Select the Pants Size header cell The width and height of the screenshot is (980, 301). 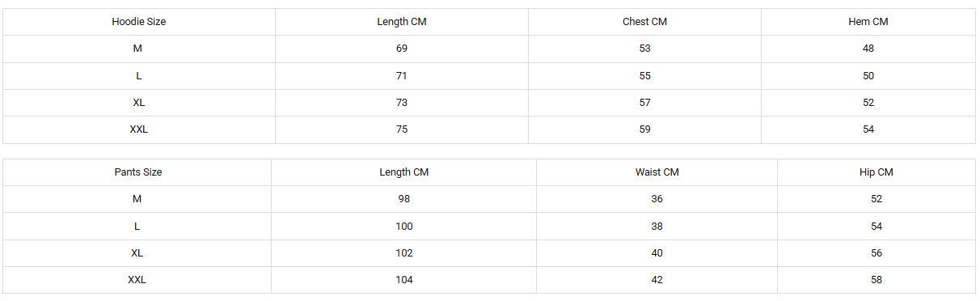(x=137, y=172)
